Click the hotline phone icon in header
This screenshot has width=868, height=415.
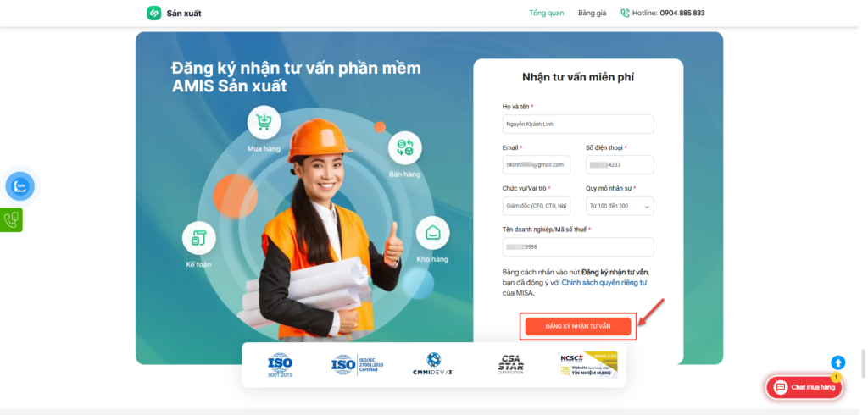click(x=625, y=13)
